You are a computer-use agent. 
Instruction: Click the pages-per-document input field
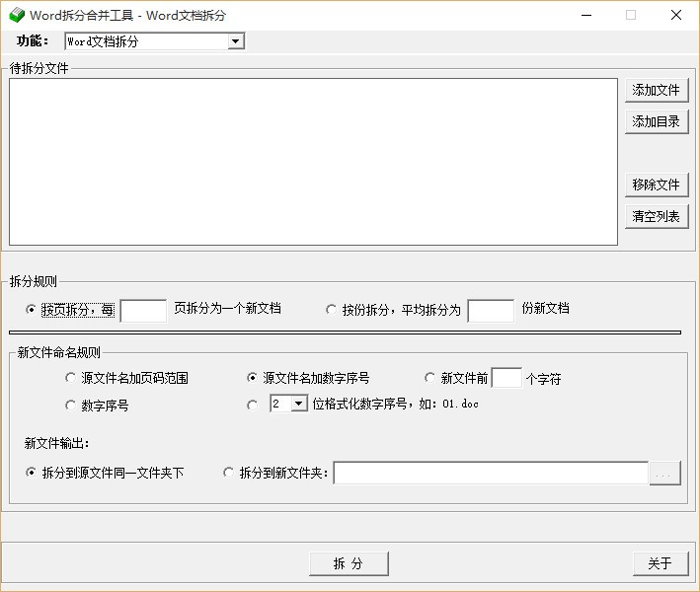tap(143, 311)
